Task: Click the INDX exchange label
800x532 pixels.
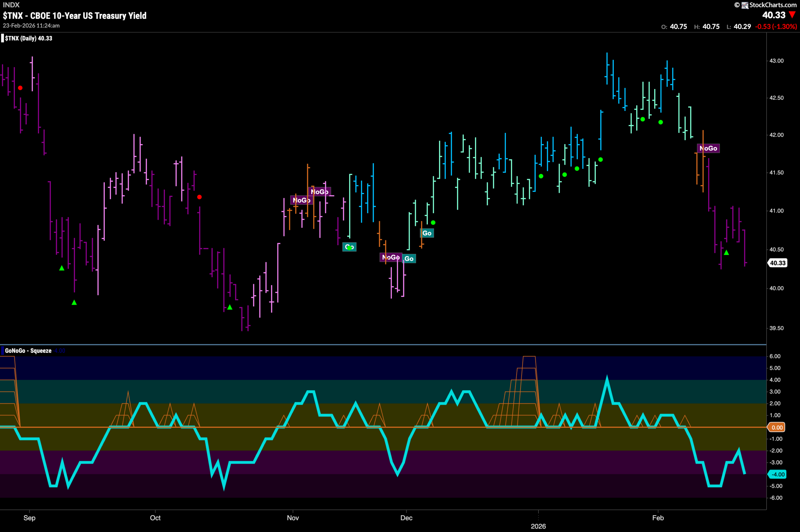Action: click(11, 5)
